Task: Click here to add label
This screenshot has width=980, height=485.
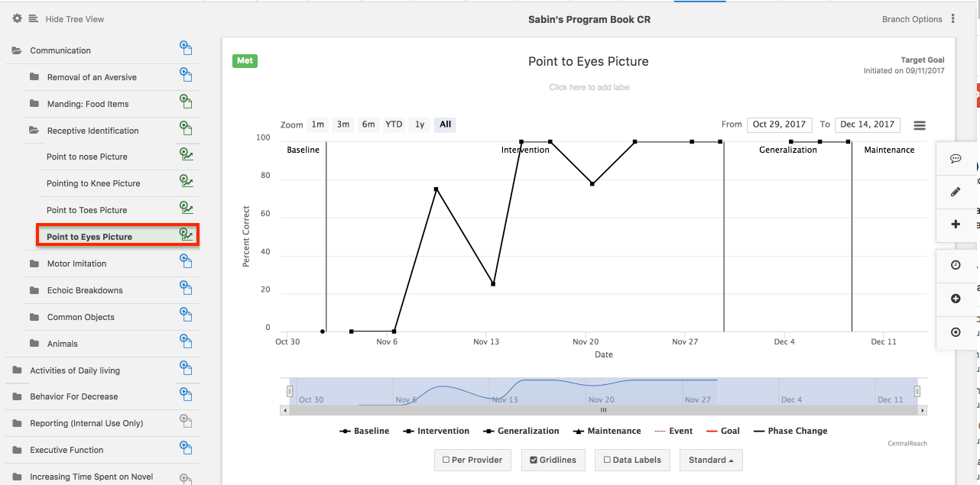Action: point(589,87)
